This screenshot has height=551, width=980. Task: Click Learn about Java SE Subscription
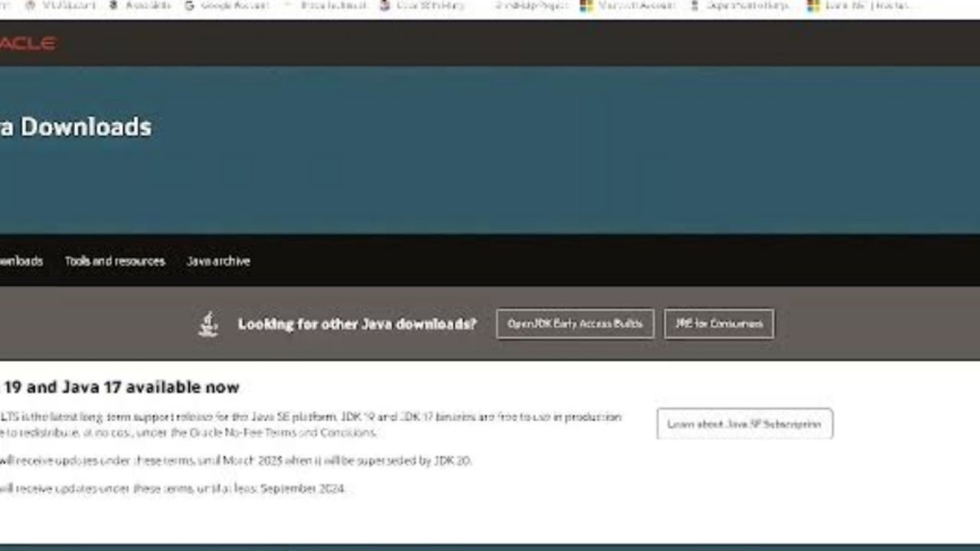744,424
